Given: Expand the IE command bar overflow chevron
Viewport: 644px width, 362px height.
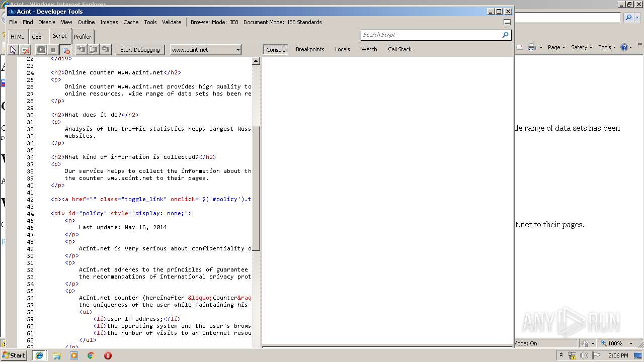Looking at the screenshot, I should point(640,44).
